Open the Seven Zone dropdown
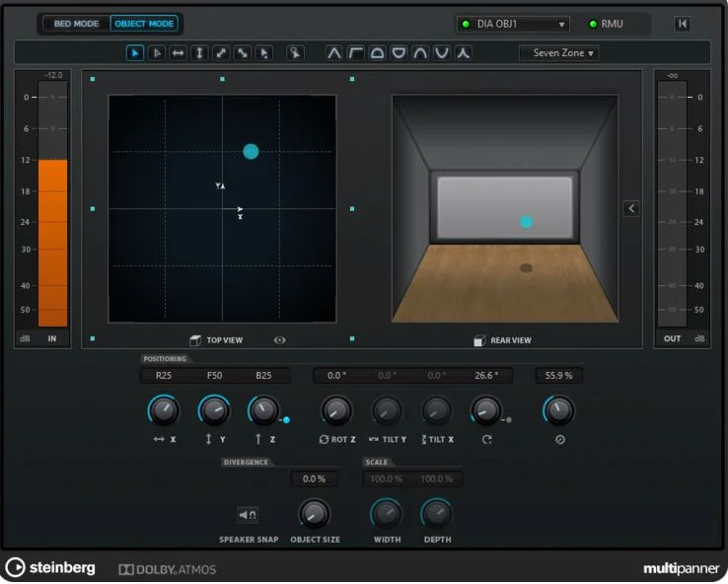The height and width of the screenshot is (584, 728). coord(559,53)
